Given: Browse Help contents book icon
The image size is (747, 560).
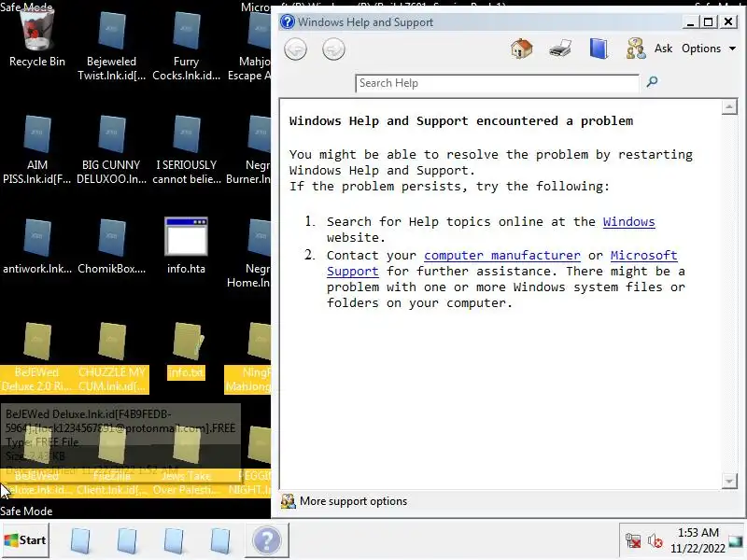Looking at the screenshot, I should pyautogui.click(x=599, y=49).
